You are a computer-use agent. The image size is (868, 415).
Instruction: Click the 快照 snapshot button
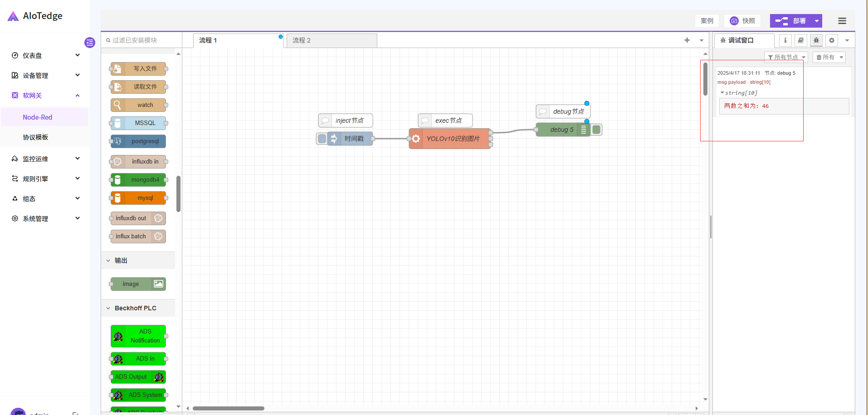click(x=742, y=21)
